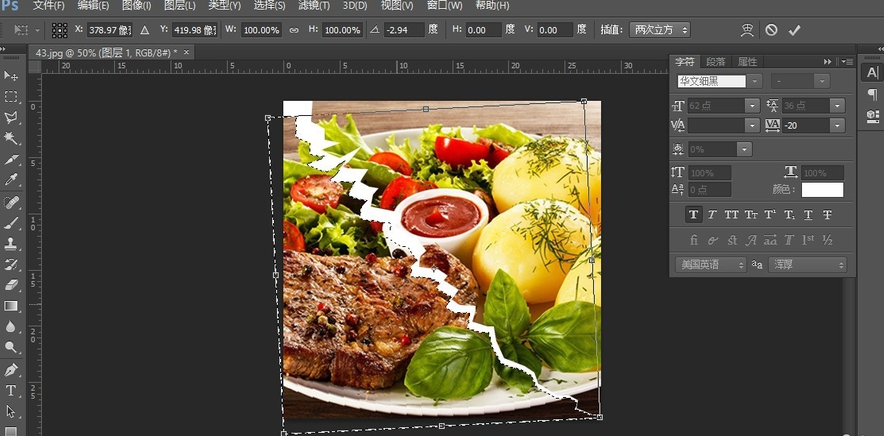Toggle faux bold text style
Viewport: 884px width, 436px height.
pos(693,215)
